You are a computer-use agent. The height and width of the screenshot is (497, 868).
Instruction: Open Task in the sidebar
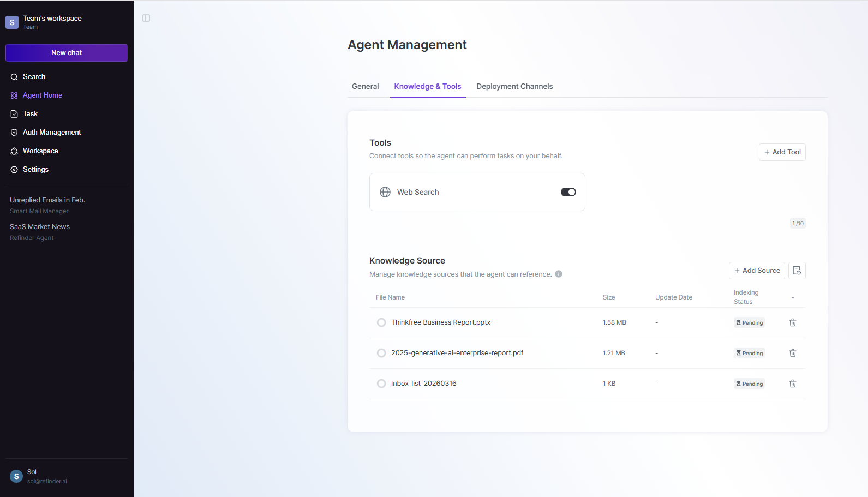click(x=67, y=114)
